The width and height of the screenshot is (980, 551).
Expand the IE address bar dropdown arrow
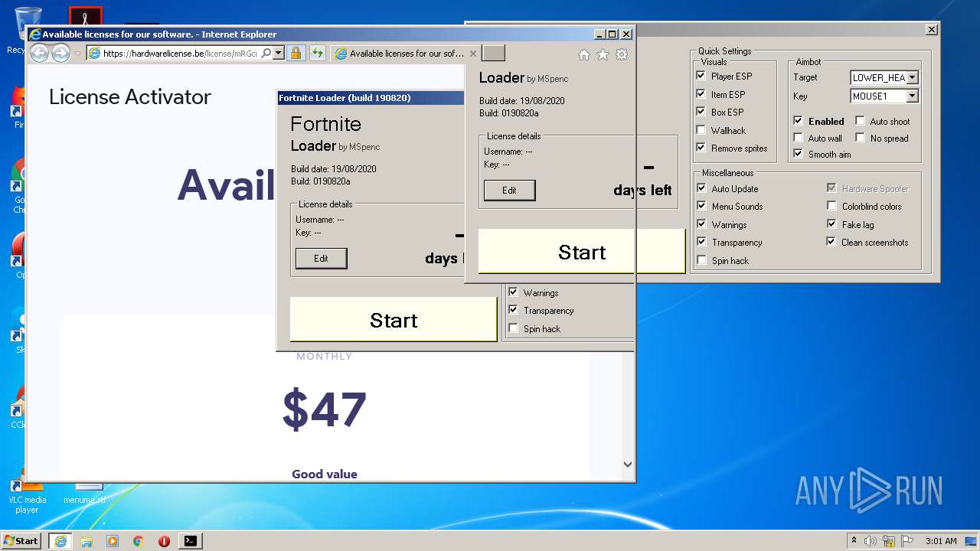coord(279,54)
